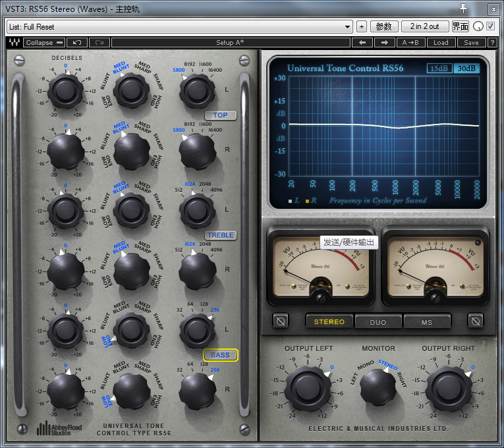Click the Save button
The height and width of the screenshot is (448, 504).
471,42
